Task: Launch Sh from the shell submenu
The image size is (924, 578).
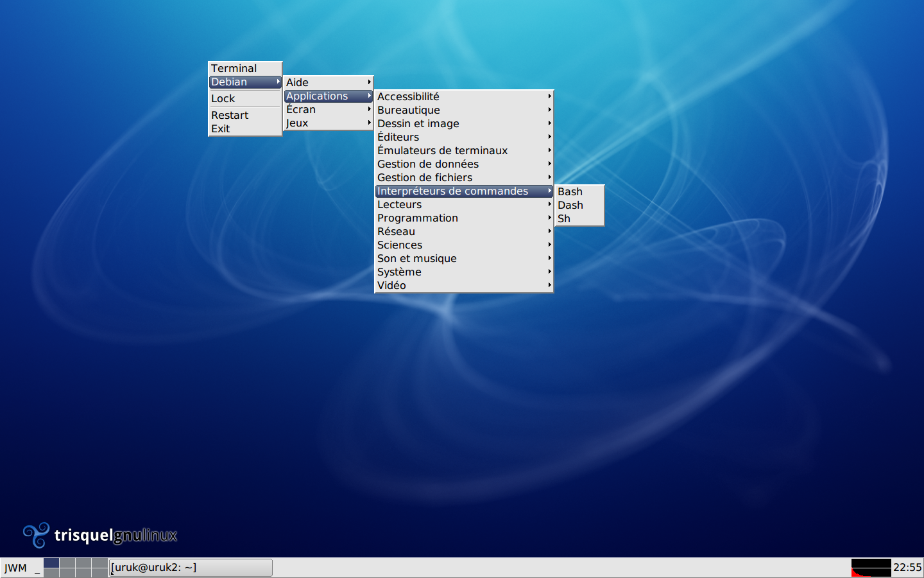Action: point(579,218)
